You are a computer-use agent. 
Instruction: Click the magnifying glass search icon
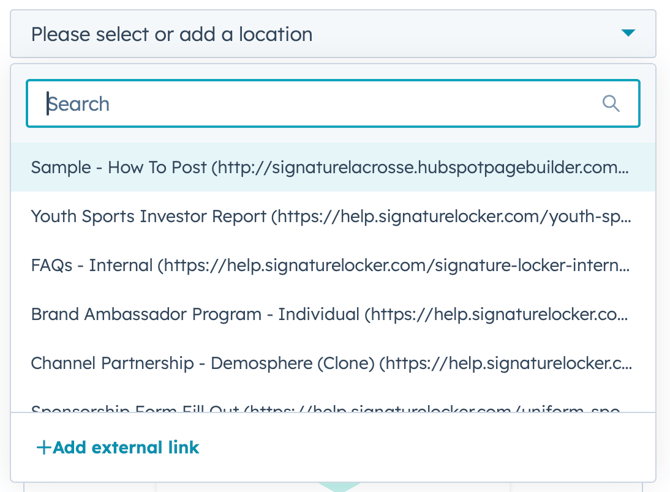click(x=611, y=104)
